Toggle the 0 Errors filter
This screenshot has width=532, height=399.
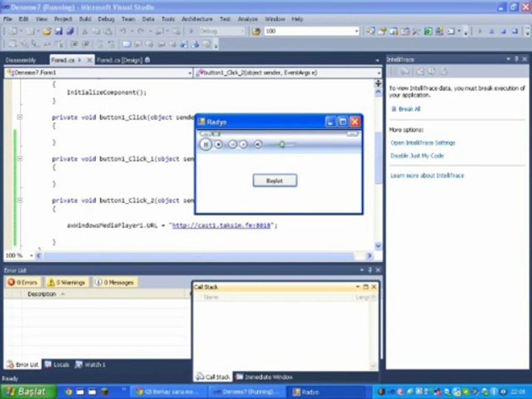(23, 282)
